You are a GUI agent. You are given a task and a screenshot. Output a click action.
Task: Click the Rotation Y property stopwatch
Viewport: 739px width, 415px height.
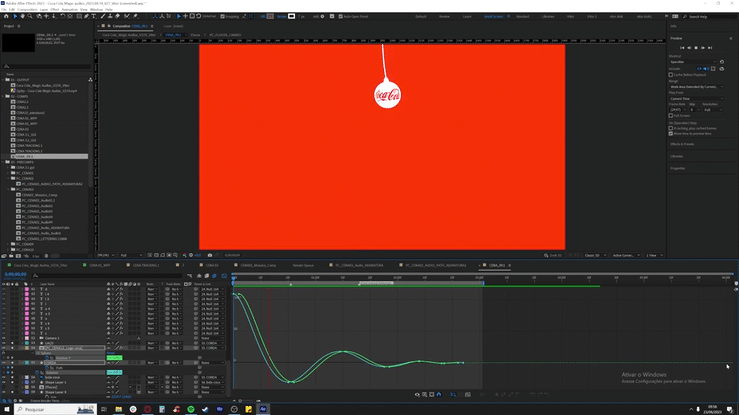click(47, 358)
